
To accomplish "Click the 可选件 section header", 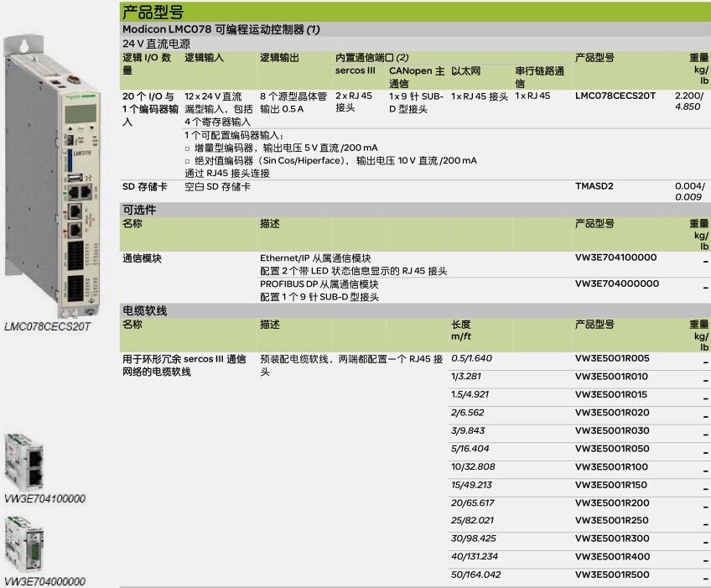I will 139,209.
